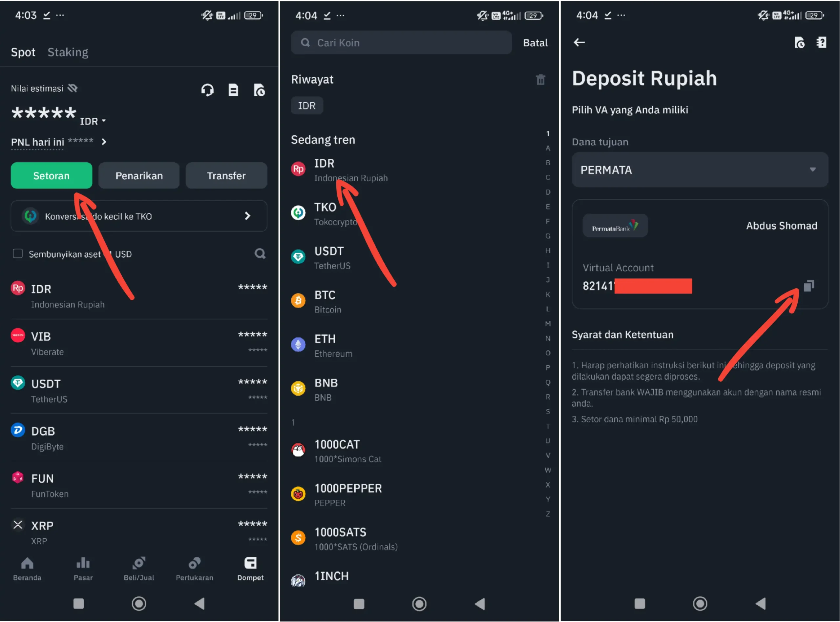This screenshot has width=840, height=622.
Task: Tap Batal to cancel search
Action: [535, 43]
